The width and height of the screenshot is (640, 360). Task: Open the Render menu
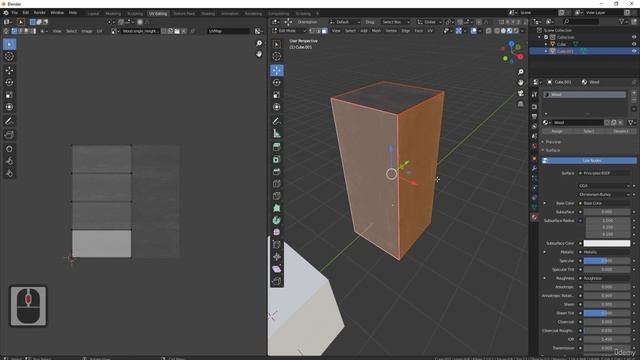pyautogui.click(x=40, y=13)
